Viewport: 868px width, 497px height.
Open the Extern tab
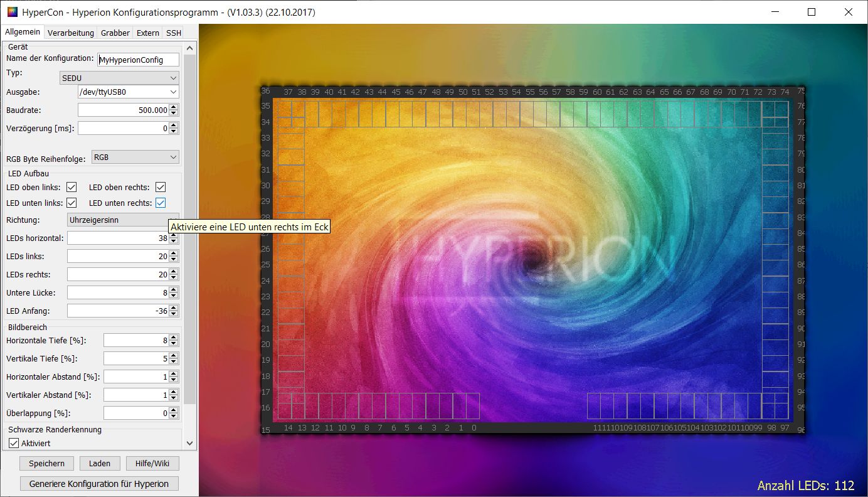(x=148, y=33)
